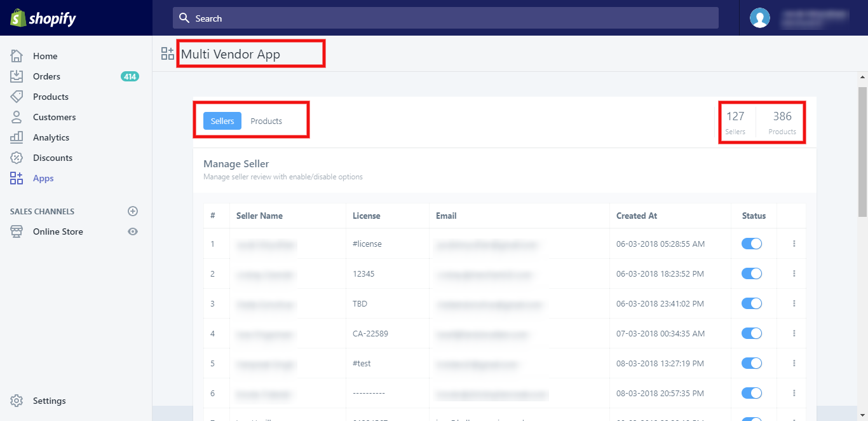Click date 06-03-2018 05:28:55 AM

660,244
